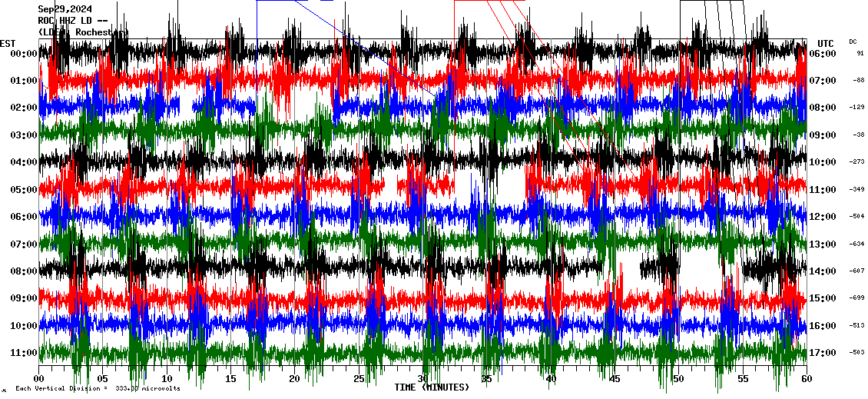Screen dimensions: 868x399
Task: Click the EST timezone axis label
Action: 8,43
